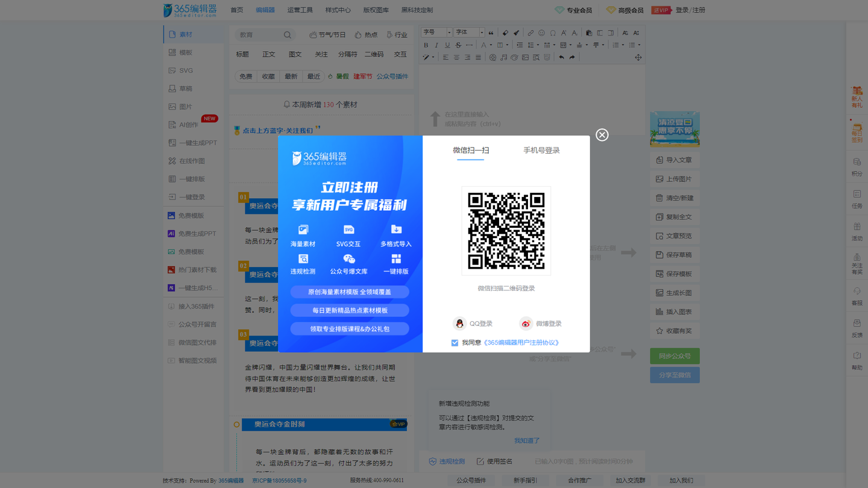Open the unordered list dropdown arrow
Image resolution: width=868 pixels, height=488 pixels.
[639, 45]
